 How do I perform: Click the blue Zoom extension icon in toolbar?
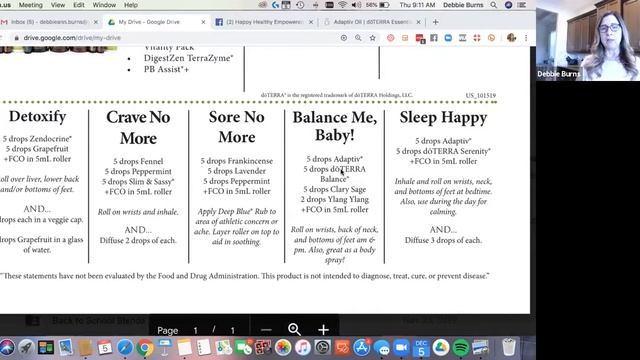pos(448,38)
